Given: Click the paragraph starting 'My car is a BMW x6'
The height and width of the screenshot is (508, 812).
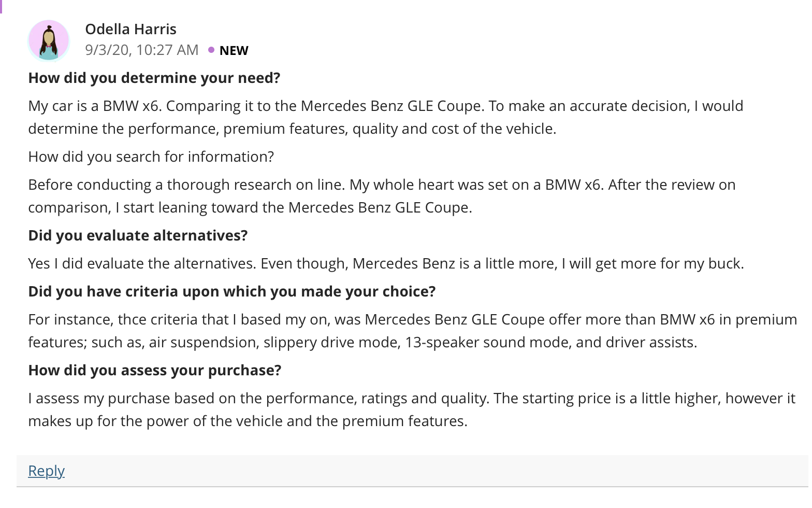Looking at the screenshot, I should click(386, 117).
